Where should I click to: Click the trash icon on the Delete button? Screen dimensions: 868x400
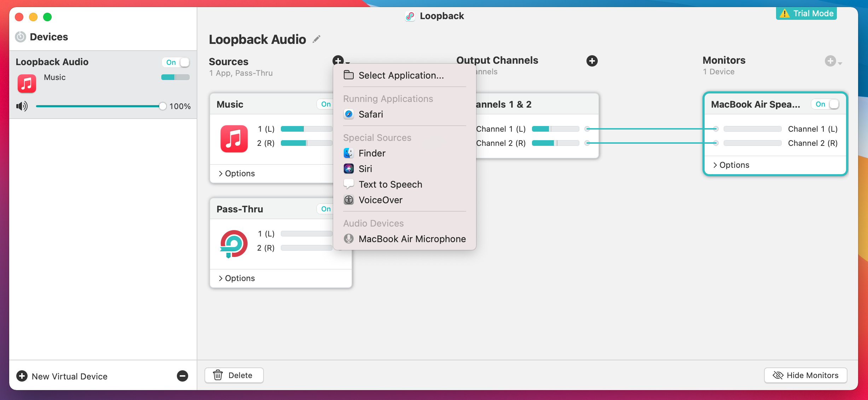(218, 375)
